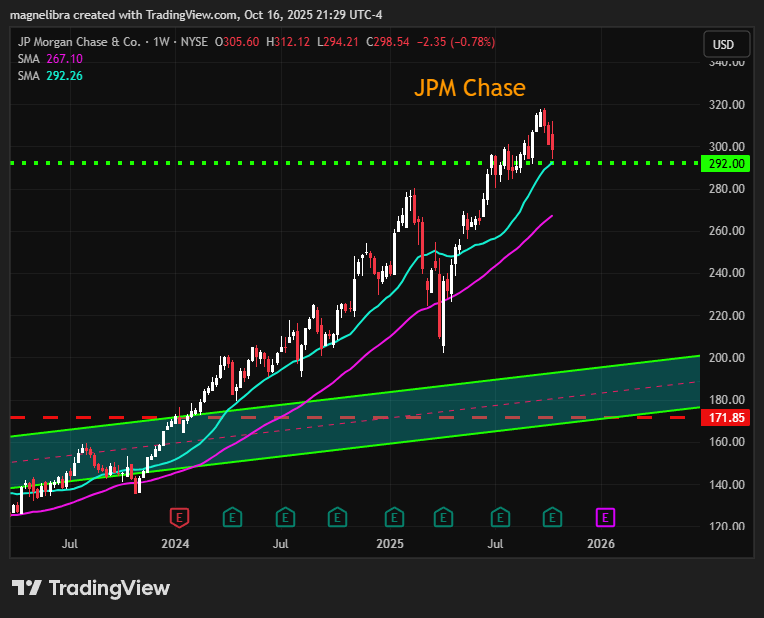
Task: Click teal earnings E marker above Jul 2025 label
Action: pos(500,517)
